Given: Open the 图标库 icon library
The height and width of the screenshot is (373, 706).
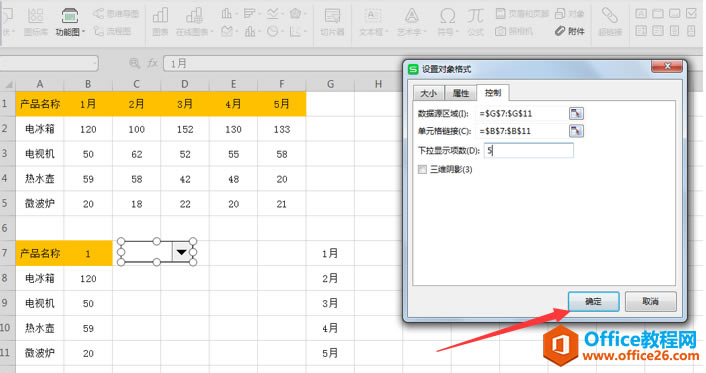Looking at the screenshot, I should pyautogui.click(x=35, y=22).
